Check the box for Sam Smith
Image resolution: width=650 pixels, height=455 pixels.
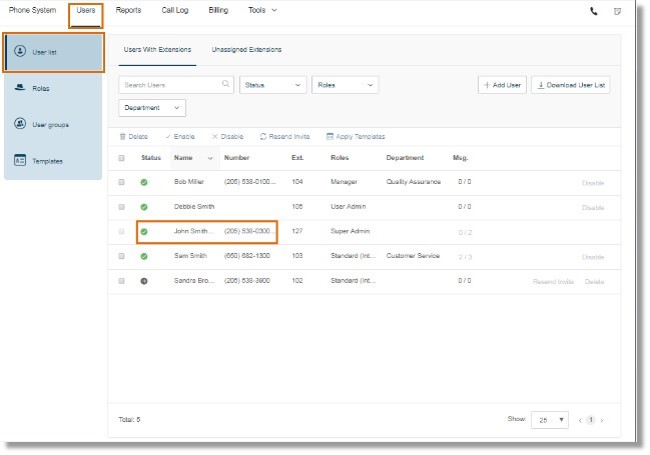coord(121,256)
